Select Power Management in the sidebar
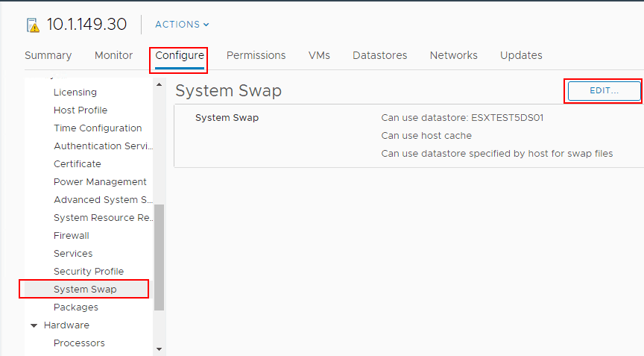This screenshot has height=356, width=644. click(x=100, y=182)
